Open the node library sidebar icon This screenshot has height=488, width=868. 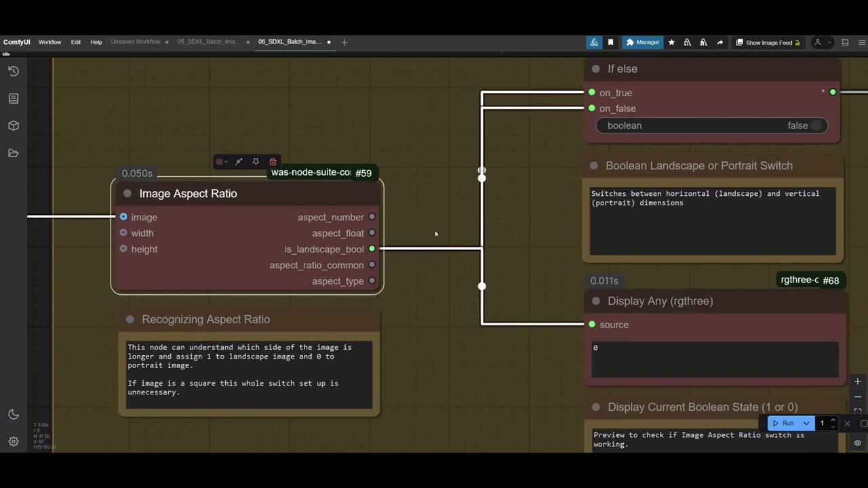[14, 98]
